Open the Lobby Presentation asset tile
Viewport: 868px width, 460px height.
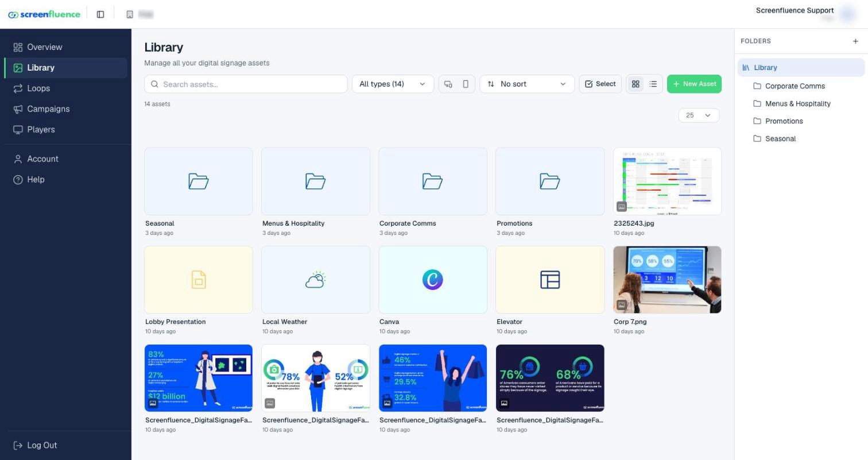pyautogui.click(x=199, y=280)
